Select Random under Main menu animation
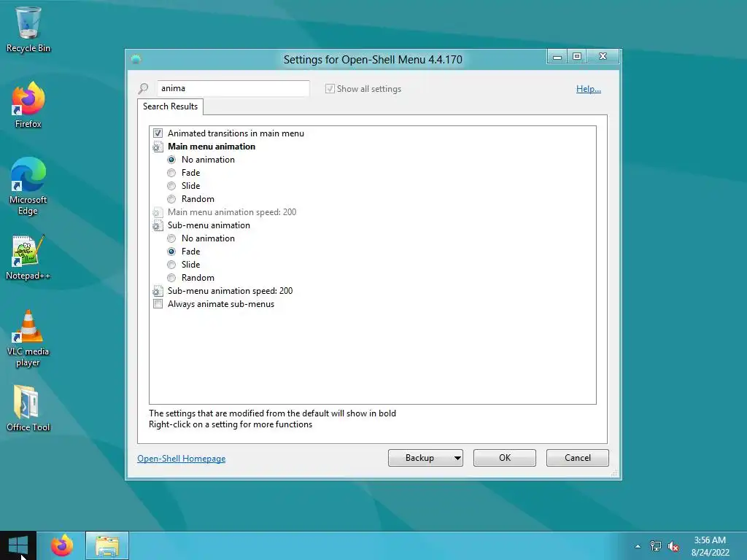Image resolution: width=747 pixels, height=560 pixels. [x=171, y=199]
